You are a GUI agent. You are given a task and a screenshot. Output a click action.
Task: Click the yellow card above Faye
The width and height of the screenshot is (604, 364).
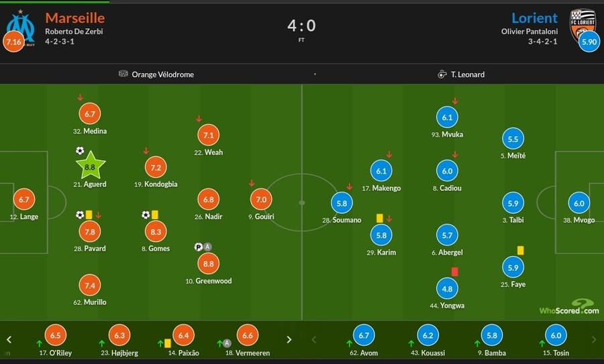(520, 250)
